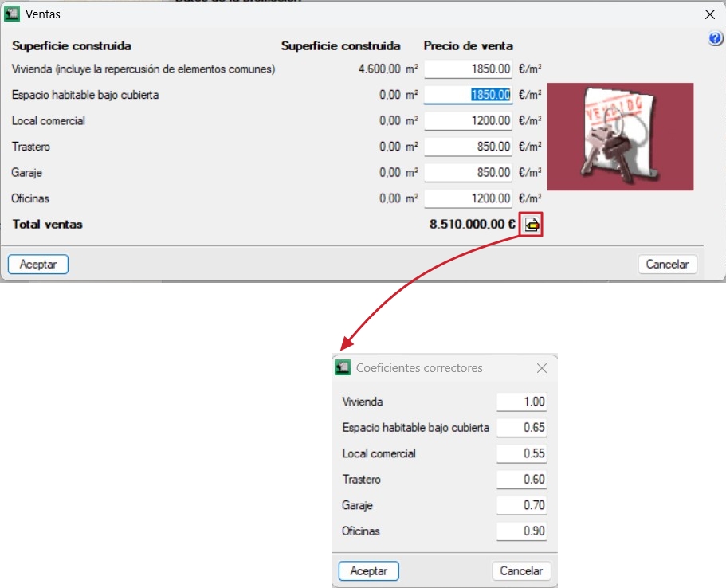Image resolution: width=726 pixels, height=588 pixels.
Task: Edit Local comercial coefficient 0.55 field
Action: point(521,453)
